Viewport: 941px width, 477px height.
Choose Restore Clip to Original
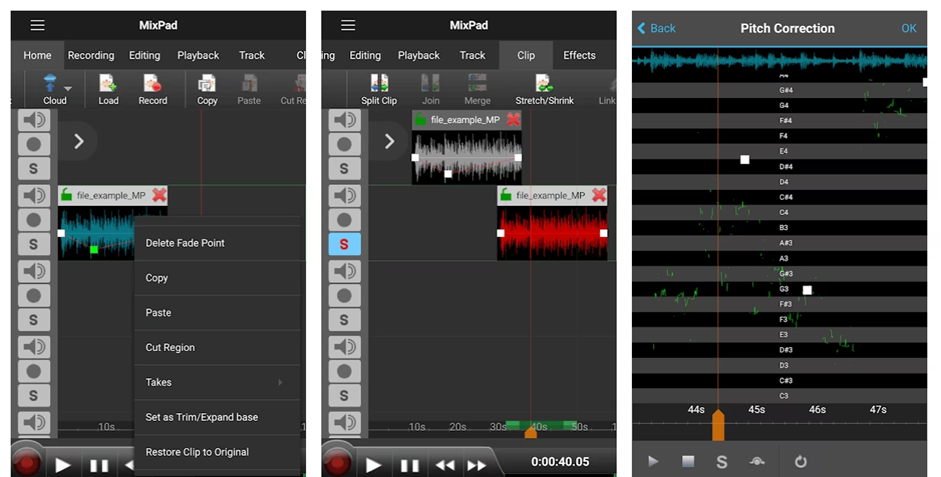pyautogui.click(x=217, y=452)
